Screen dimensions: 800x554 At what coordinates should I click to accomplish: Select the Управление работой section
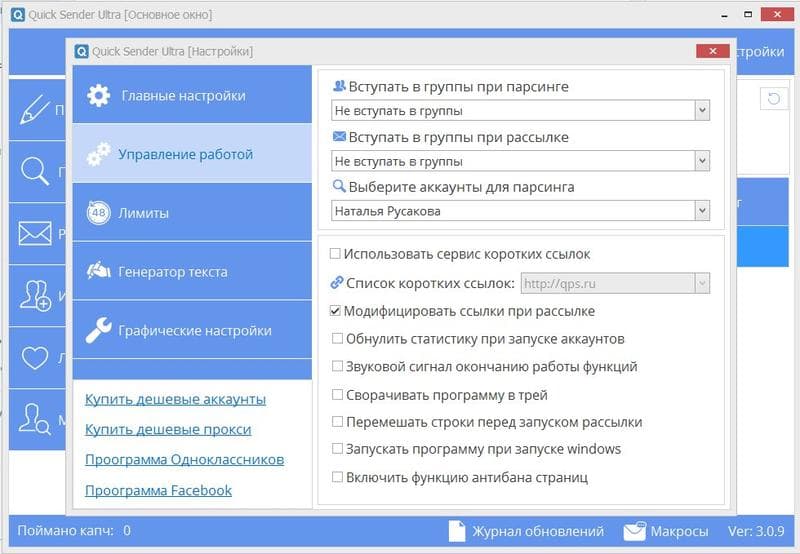click(x=192, y=153)
